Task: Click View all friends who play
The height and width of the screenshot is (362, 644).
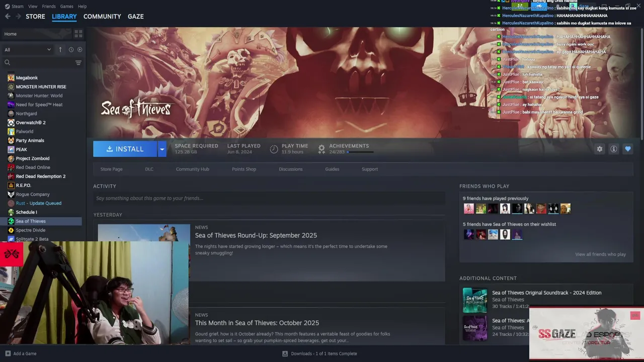Action: click(600, 254)
